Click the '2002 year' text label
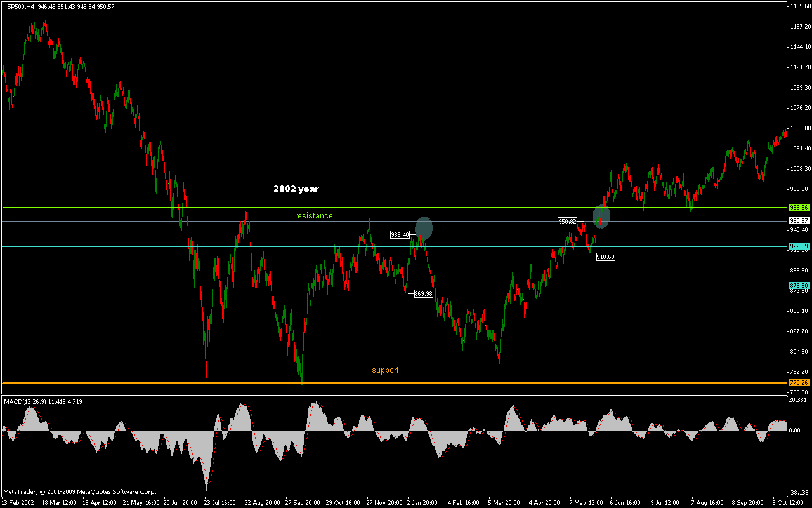This screenshot has height=508, width=812. [296, 189]
